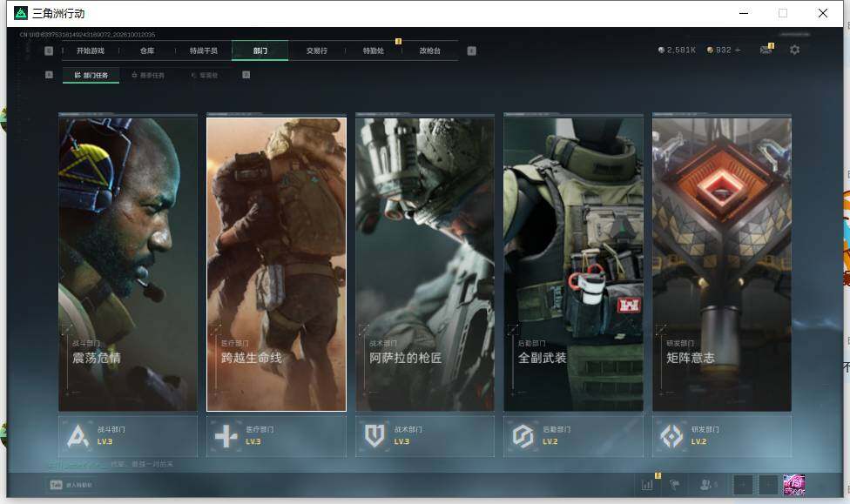Click the 三角洲行动 app logo in title bar
Viewport: 850px width, 504px height.
pos(21,13)
